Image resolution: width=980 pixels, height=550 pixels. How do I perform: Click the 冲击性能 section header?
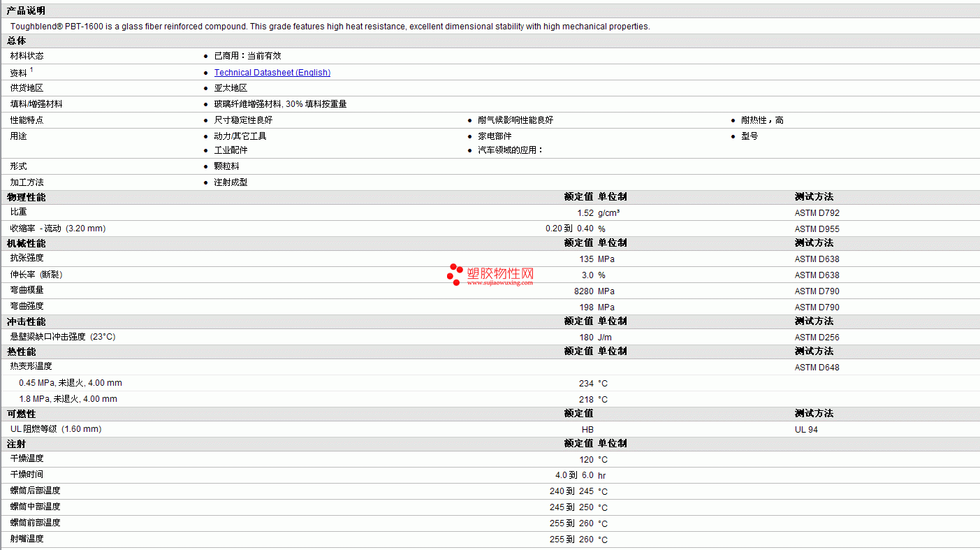pos(26,321)
